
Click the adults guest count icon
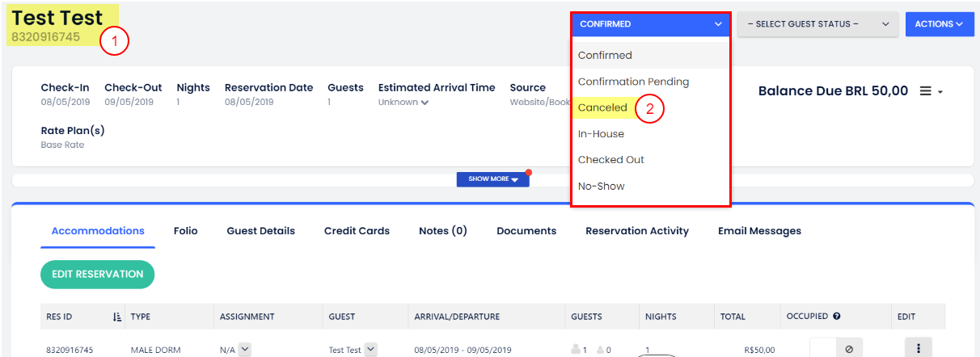point(576,350)
